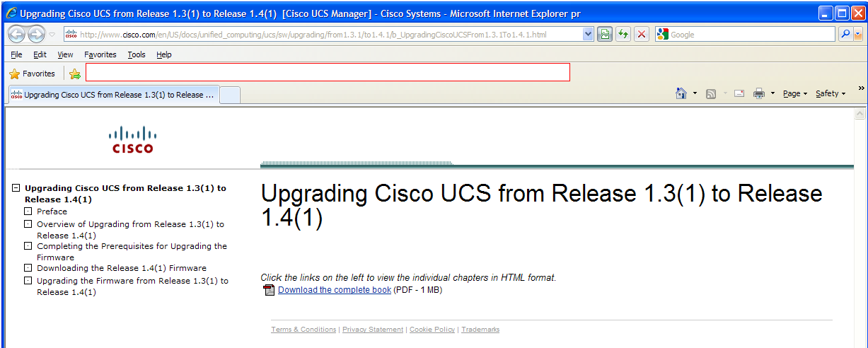868x348 pixels.
Task: Click the Download the complete book link
Action: 334,290
